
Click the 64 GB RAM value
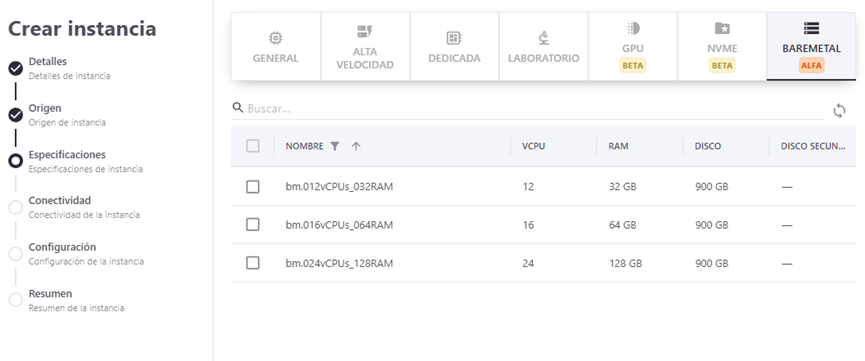click(623, 225)
